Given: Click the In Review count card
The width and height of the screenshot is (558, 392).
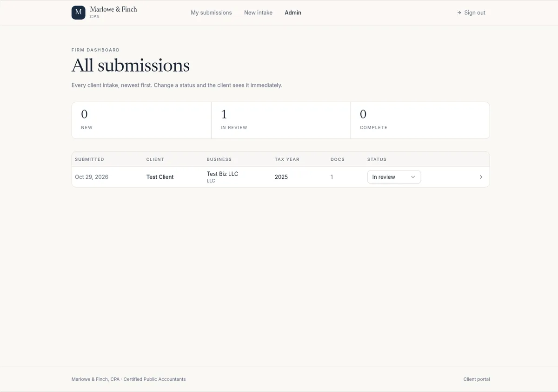Looking at the screenshot, I should coord(281,120).
